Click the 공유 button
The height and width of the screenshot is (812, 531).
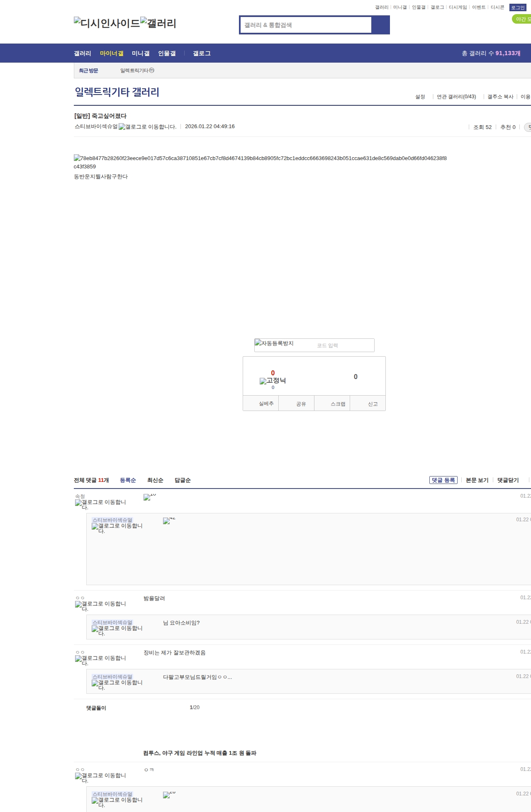pyautogui.click(x=296, y=404)
